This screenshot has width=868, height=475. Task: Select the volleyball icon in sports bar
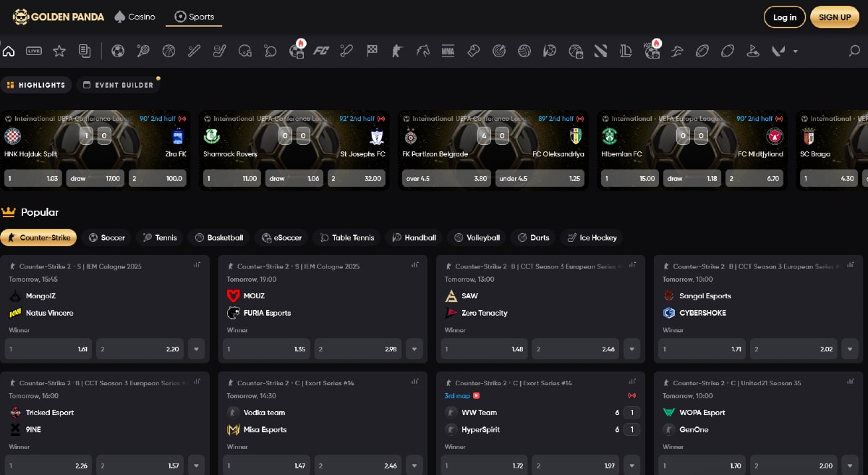[x=524, y=51]
